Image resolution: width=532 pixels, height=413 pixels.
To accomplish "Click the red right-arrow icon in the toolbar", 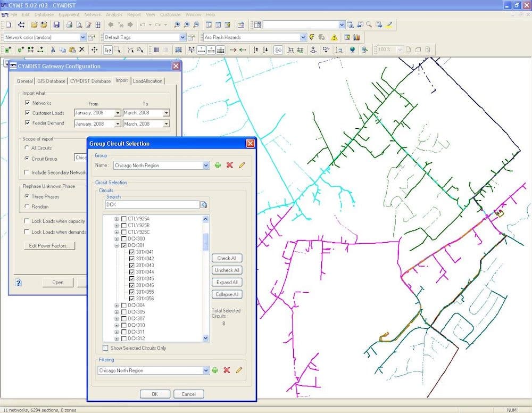I will [233, 50].
